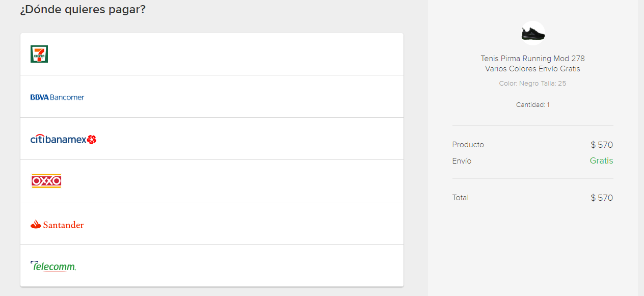Viewport: 644px width, 296px height.
Task: Click 'Varios Colores Envío Gratis' text
Action: point(532,69)
